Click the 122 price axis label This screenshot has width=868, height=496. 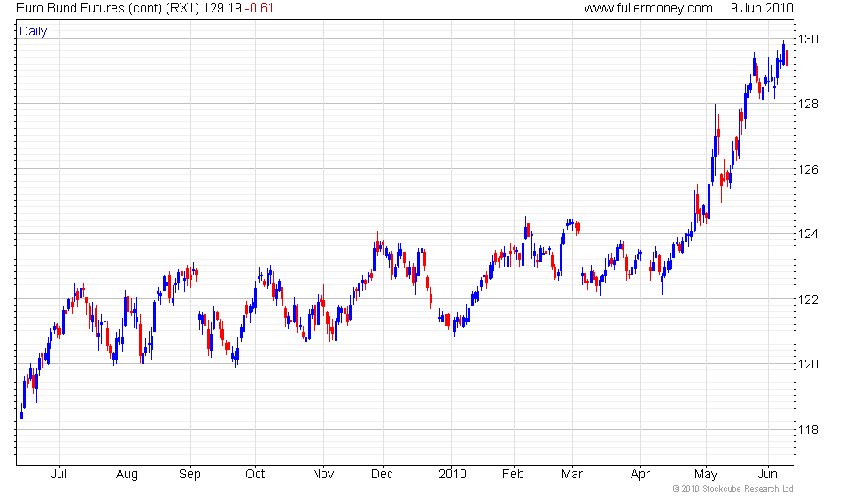pyautogui.click(x=808, y=299)
